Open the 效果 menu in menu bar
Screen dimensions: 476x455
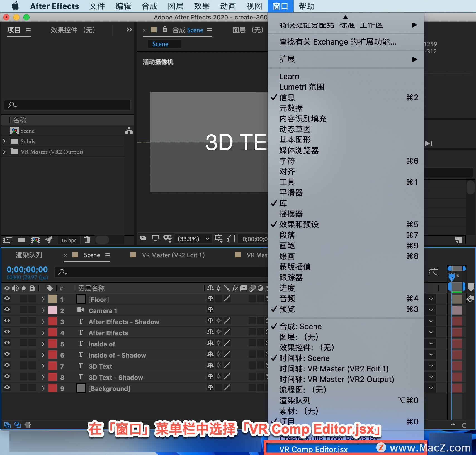tap(202, 6)
